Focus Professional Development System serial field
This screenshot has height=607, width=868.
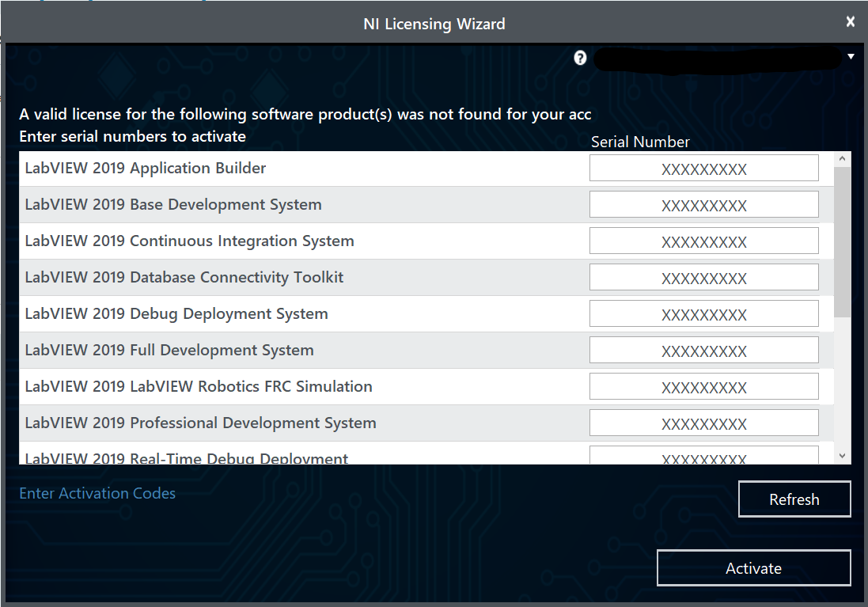point(703,423)
